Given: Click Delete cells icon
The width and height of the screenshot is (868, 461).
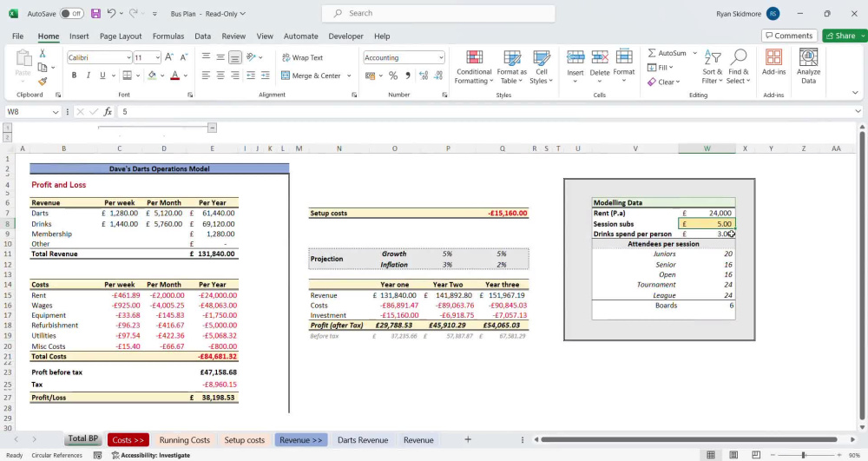Looking at the screenshot, I should point(600,67).
